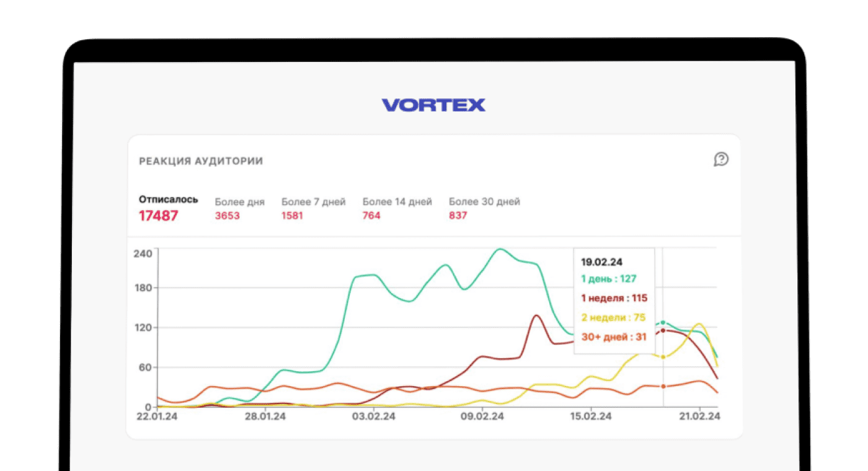Click the 240 y-axis label
Screen dimensions: 868x471
[143, 253]
